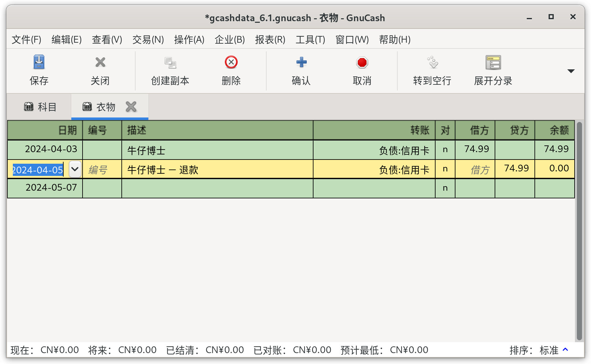This screenshot has height=364, width=591.
Task: Click the 科目 tab's bank icon
Action: click(x=29, y=106)
